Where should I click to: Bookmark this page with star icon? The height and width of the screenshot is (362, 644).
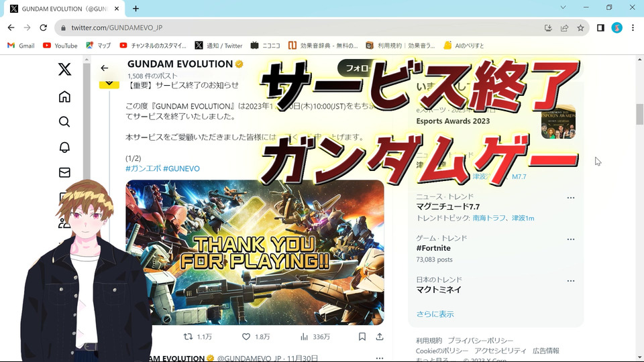[580, 27]
